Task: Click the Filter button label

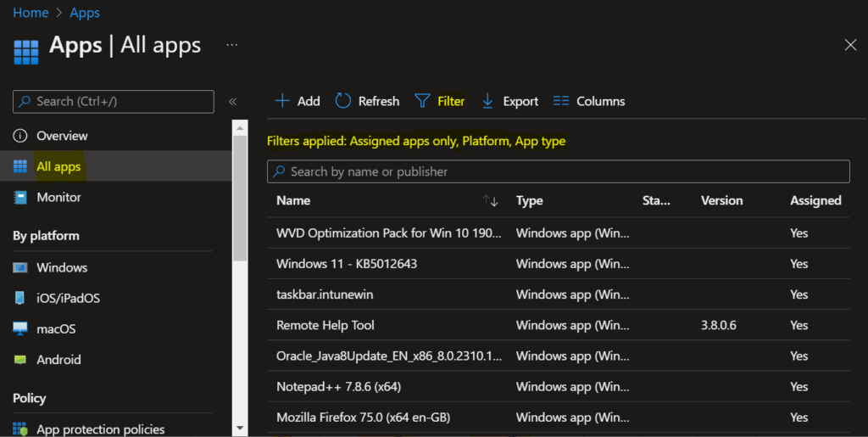Action: click(451, 101)
